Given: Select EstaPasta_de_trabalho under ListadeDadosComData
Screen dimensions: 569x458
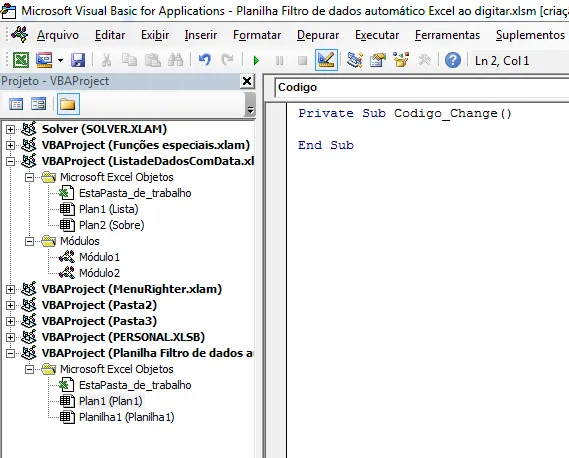Looking at the screenshot, I should [x=135, y=193].
